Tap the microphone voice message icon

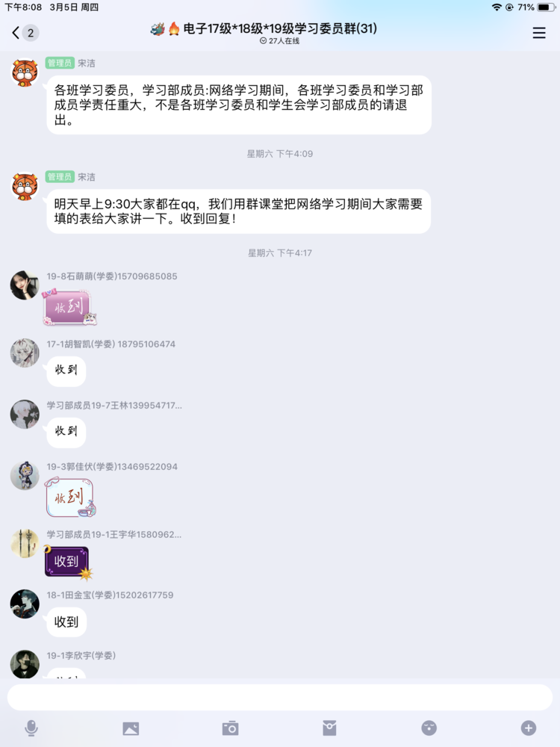coord(31,728)
